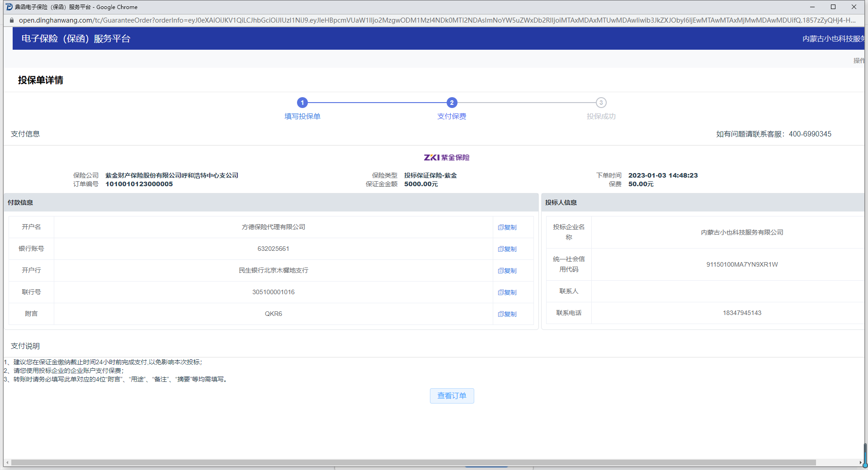868x470 pixels.
Task: Open the 内蒙古小也科技服务 account menu
Action: (833, 39)
